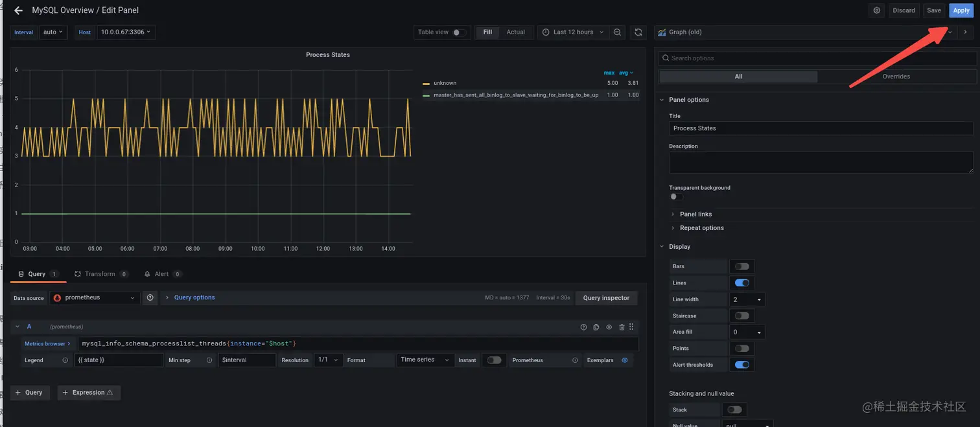Open the Host 10.0.0.67:3306 dropdown

[x=126, y=32]
